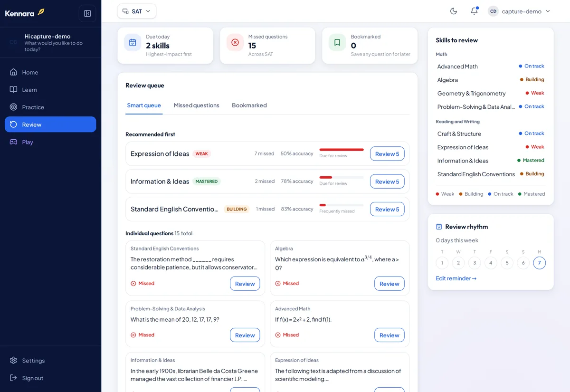The image size is (570, 392).
Task: Open notifications bell icon
Action: tap(474, 11)
